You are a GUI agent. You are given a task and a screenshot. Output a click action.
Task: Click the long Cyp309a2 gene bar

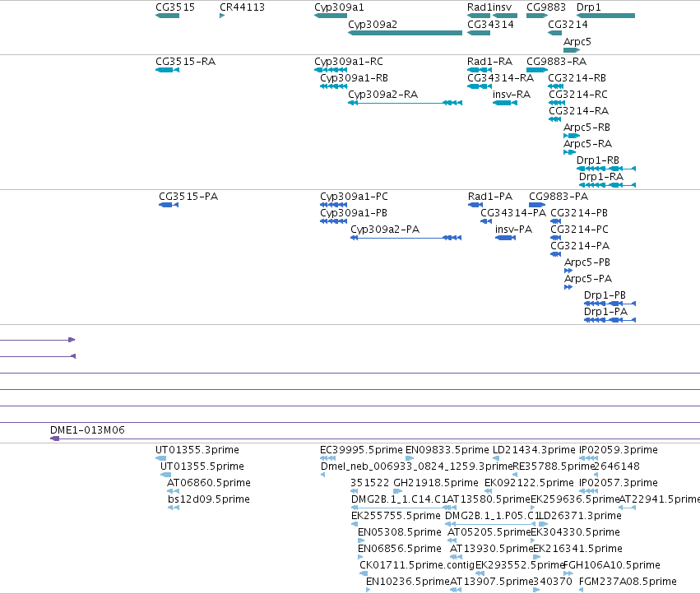pos(405,33)
